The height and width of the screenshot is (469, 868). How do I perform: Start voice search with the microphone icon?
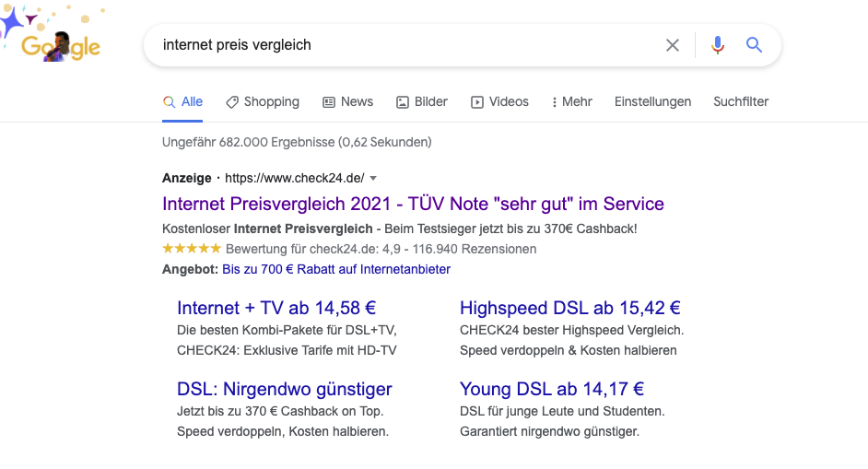click(x=718, y=45)
